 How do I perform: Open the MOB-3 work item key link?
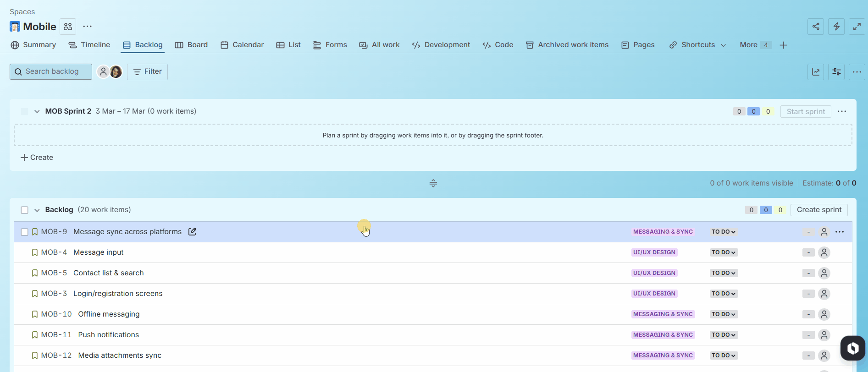point(54,294)
